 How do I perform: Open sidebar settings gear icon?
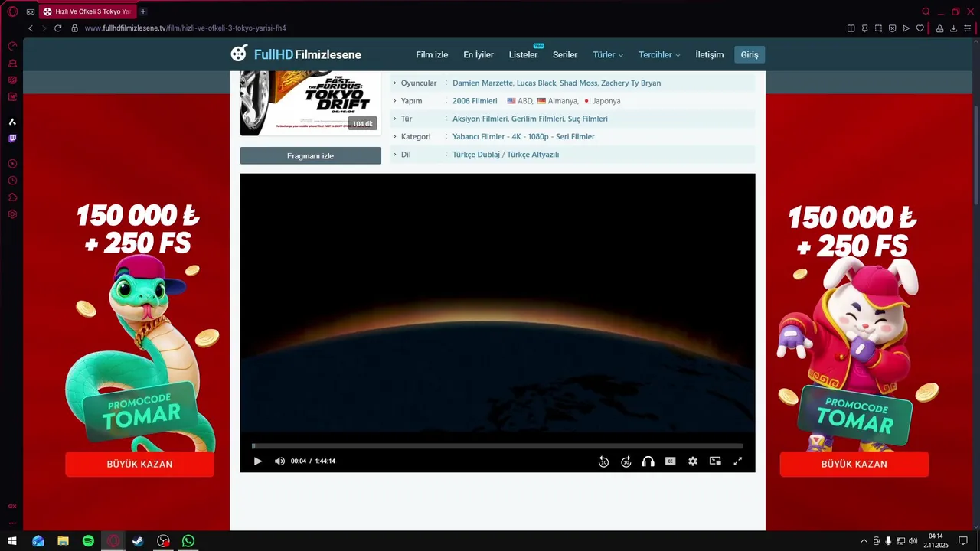click(12, 214)
